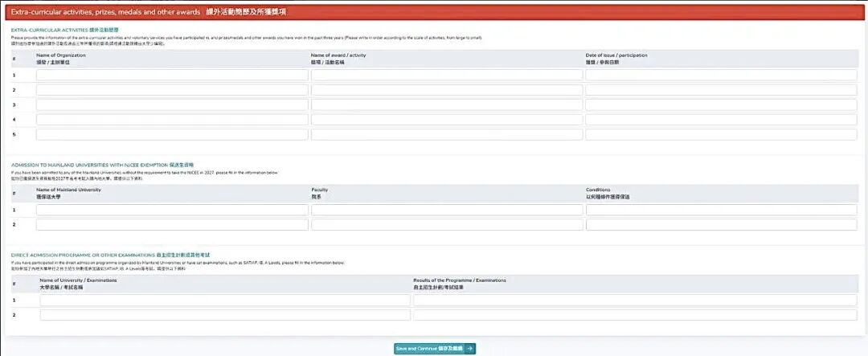The height and width of the screenshot is (356, 868).
Task: Click Name of University / Examinations field, row 2
Action: [x=225, y=315]
